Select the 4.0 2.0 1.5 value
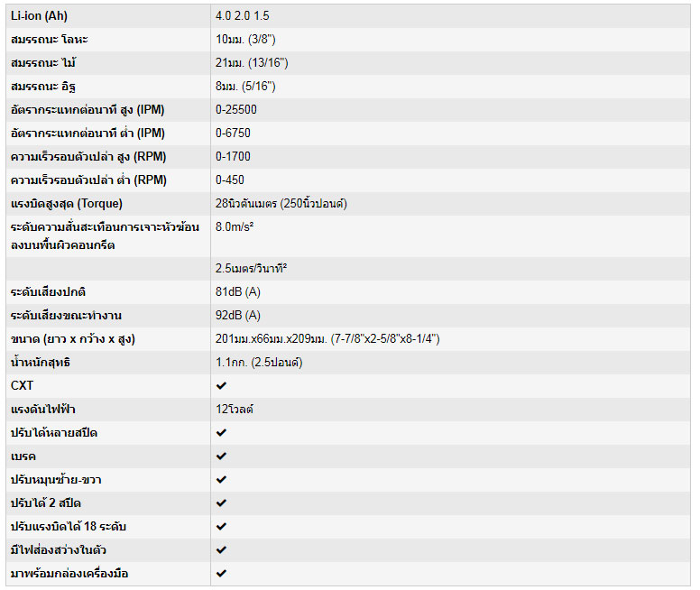700x590 pixels. pyautogui.click(x=244, y=16)
